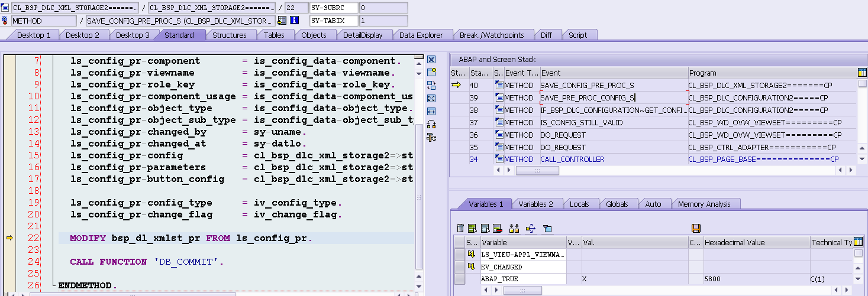Viewport: 868px width, 296px height.
Task: Click the orange save floppy icon
Action: coord(696,228)
